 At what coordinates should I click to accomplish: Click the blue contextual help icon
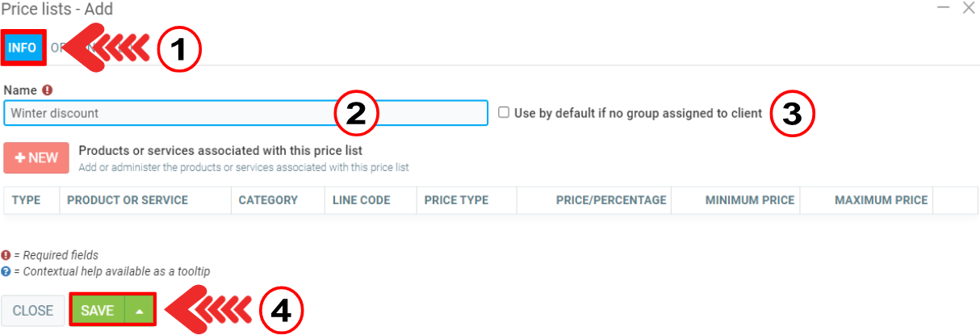pyautogui.click(x=6, y=272)
